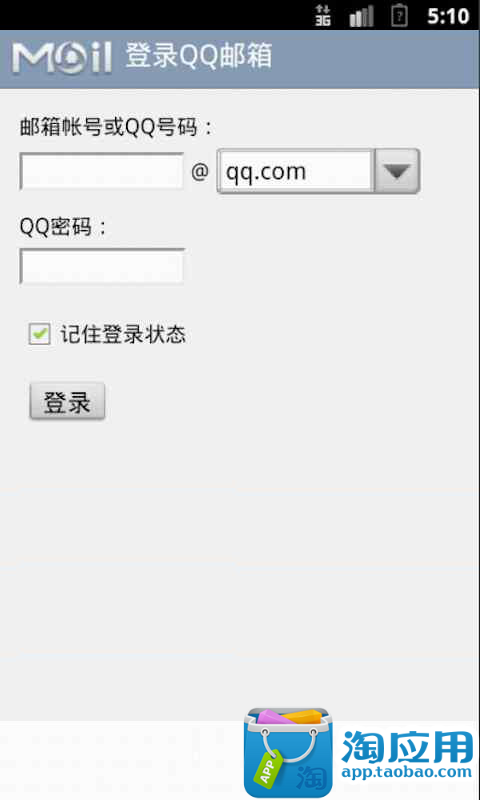Screen dimensions: 480x800
Task: Tap the 淘应用 brand text
Action: point(407,746)
